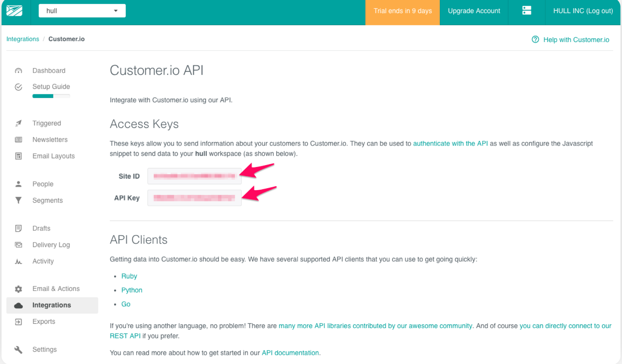Click the Drafts document icon
622x364 pixels.
[19, 228]
